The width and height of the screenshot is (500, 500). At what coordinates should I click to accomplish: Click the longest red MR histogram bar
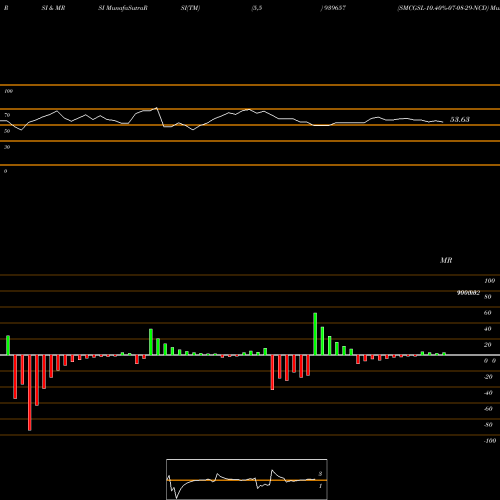pos(30,393)
